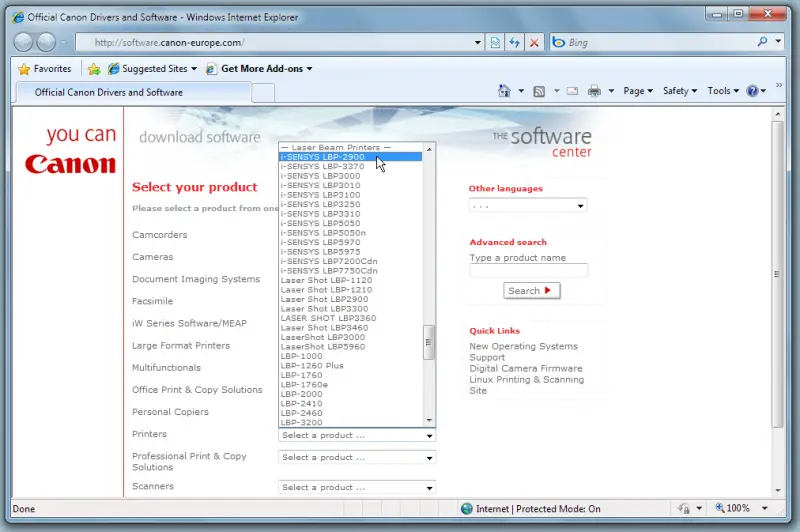Image resolution: width=800 pixels, height=532 pixels.
Task: Click the Search button under Advanced search
Action: pyautogui.click(x=531, y=291)
